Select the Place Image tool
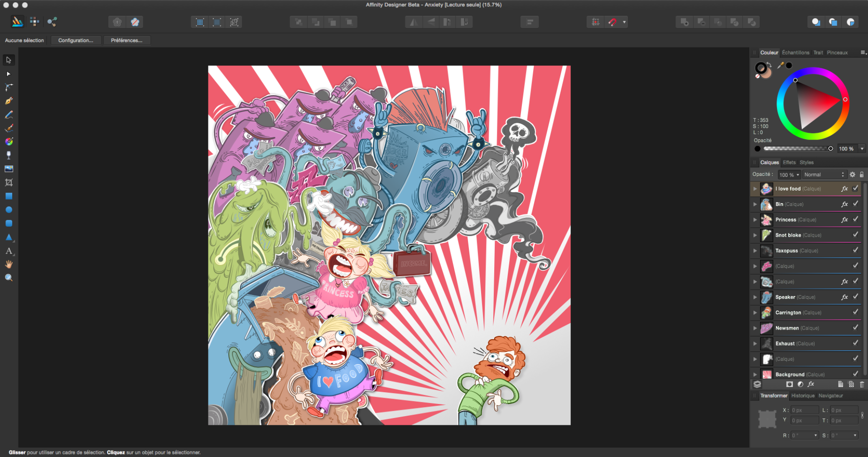 (9, 169)
